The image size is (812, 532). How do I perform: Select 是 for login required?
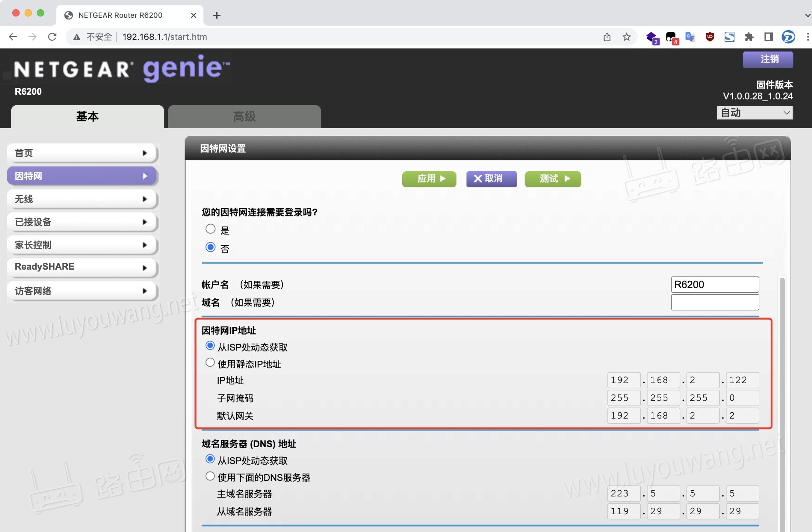pyautogui.click(x=211, y=229)
